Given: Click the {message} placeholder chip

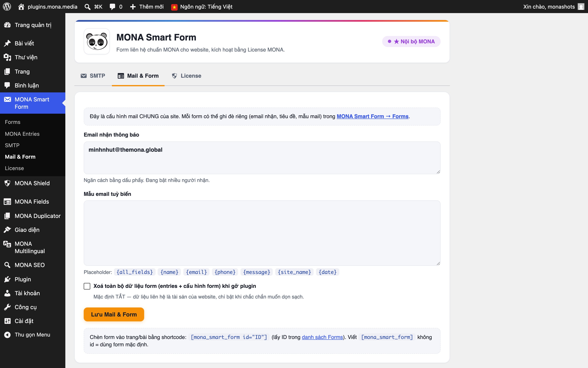Looking at the screenshot, I should click(257, 272).
